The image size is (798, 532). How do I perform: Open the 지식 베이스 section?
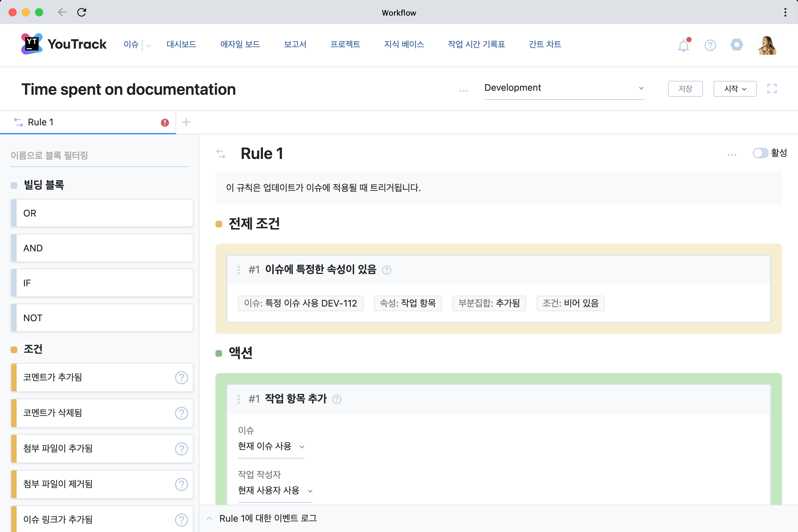(404, 45)
